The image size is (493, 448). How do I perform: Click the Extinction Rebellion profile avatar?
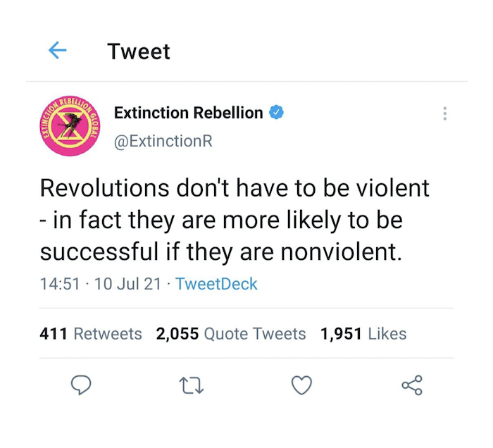coord(70,126)
